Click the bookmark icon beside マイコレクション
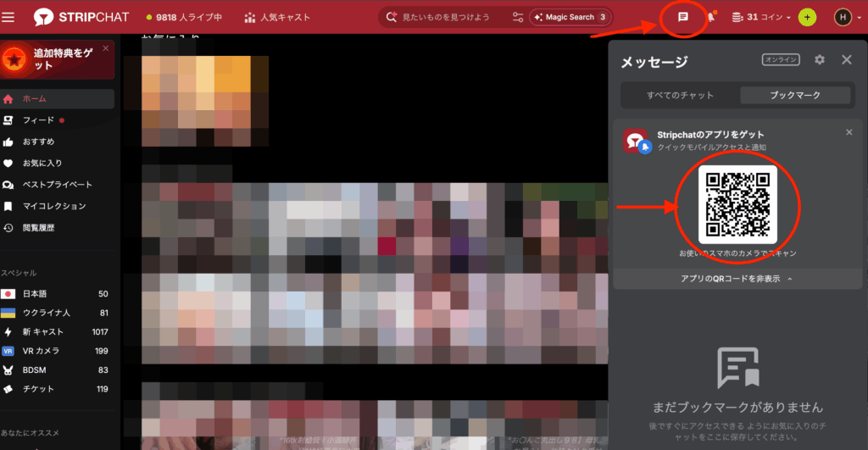The width and height of the screenshot is (868, 450). [8, 207]
